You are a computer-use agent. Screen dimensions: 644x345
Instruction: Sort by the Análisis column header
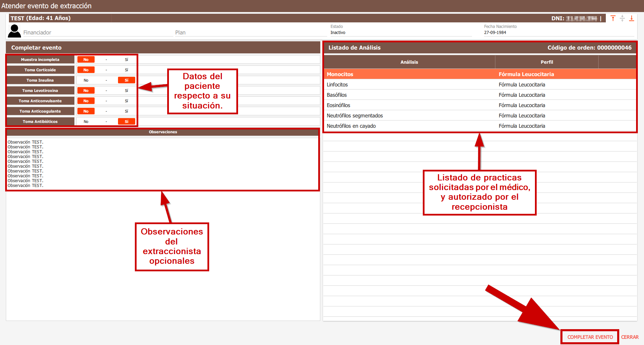click(409, 62)
